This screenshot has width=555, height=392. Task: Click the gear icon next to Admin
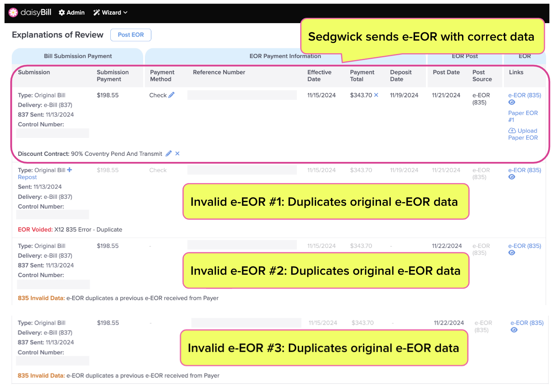point(61,12)
